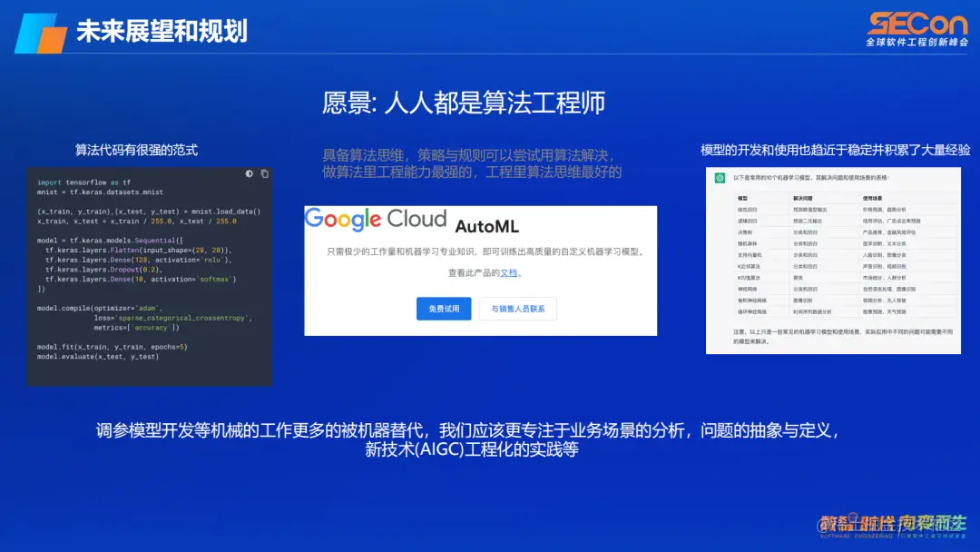Image resolution: width=980 pixels, height=552 pixels.
Task: Open the 文档 link
Action: [x=509, y=272]
